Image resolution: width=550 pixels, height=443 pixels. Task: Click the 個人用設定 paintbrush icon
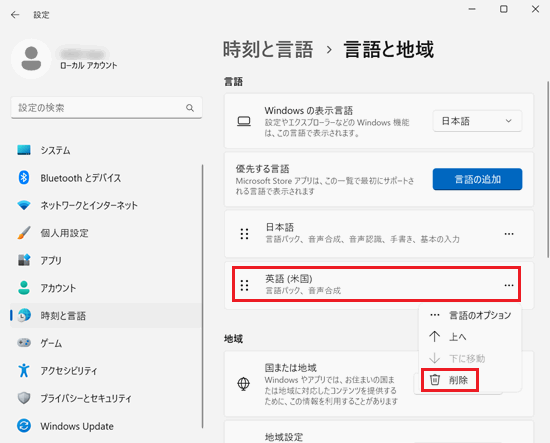tap(24, 233)
